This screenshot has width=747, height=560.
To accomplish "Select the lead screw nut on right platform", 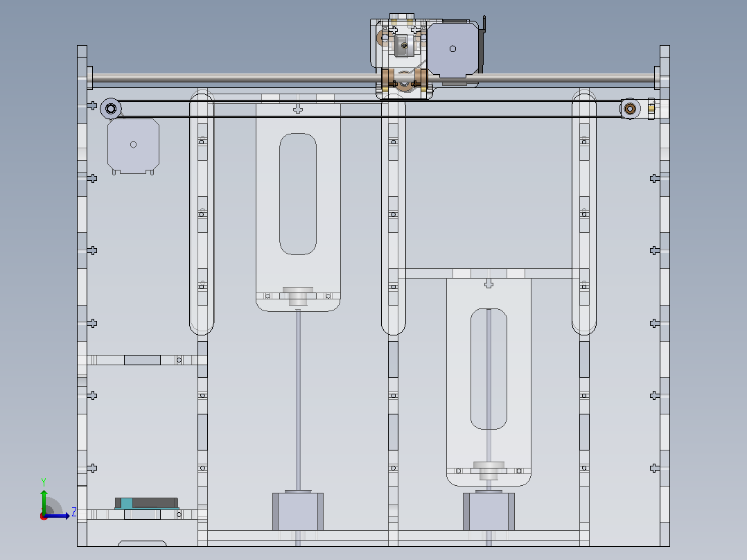I will point(489,471).
